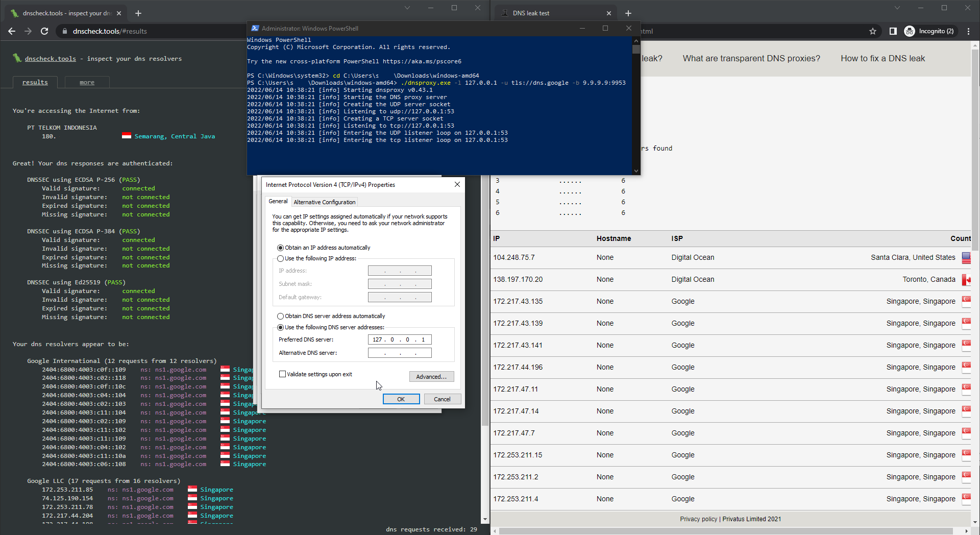
Task: Open new tab next to DNS leak test
Action: (x=628, y=13)
